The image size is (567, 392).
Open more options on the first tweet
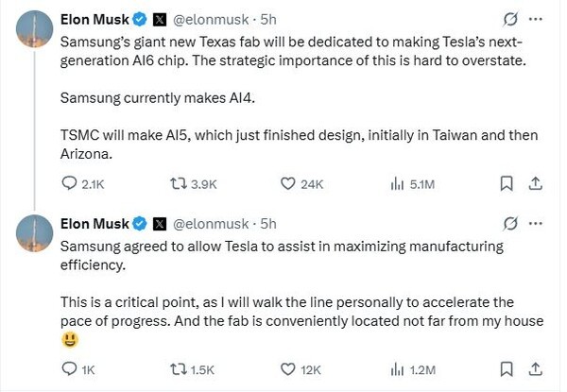pos(536,18)
